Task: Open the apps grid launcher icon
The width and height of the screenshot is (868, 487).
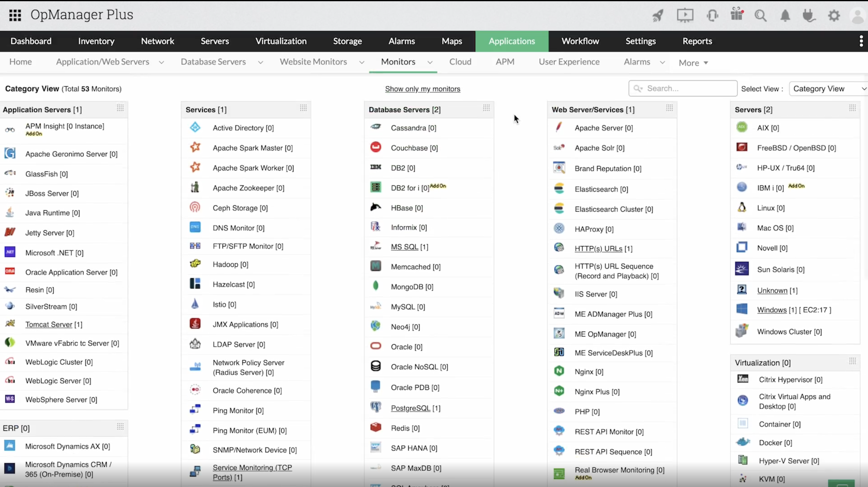Action: [15, 15]
